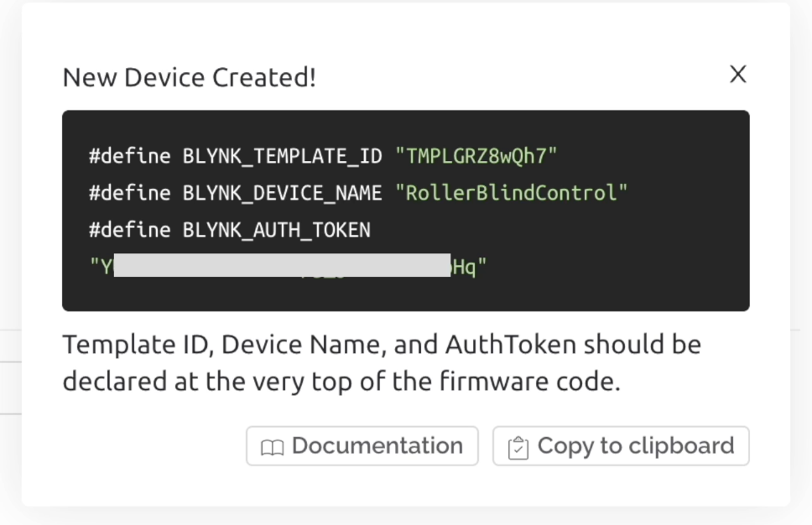Click the BLYNK_AUTH_TOKEN macro name
Image resolution: width=812 pixels, height=525 pixels.
coord(276,230)
